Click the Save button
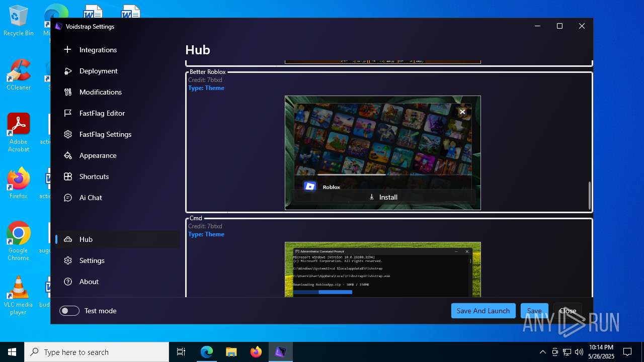Screen dimensions: 644x362 (x=534, y=311)
